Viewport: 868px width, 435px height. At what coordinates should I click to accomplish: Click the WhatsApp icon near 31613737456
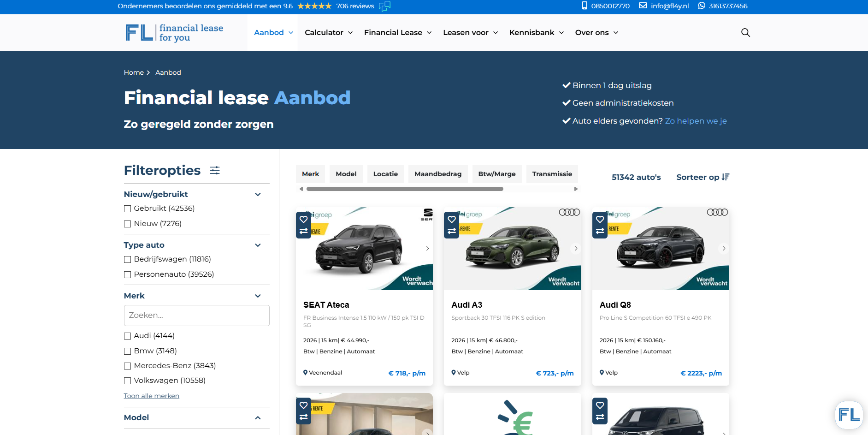tap(702, 6)
